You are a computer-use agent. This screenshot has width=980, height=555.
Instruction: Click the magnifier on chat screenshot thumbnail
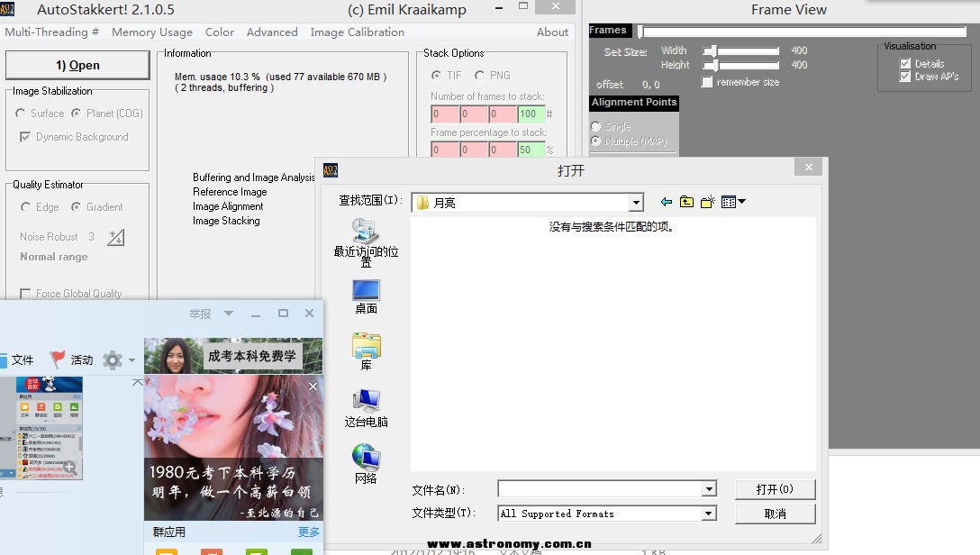click(x=70, y=467)
